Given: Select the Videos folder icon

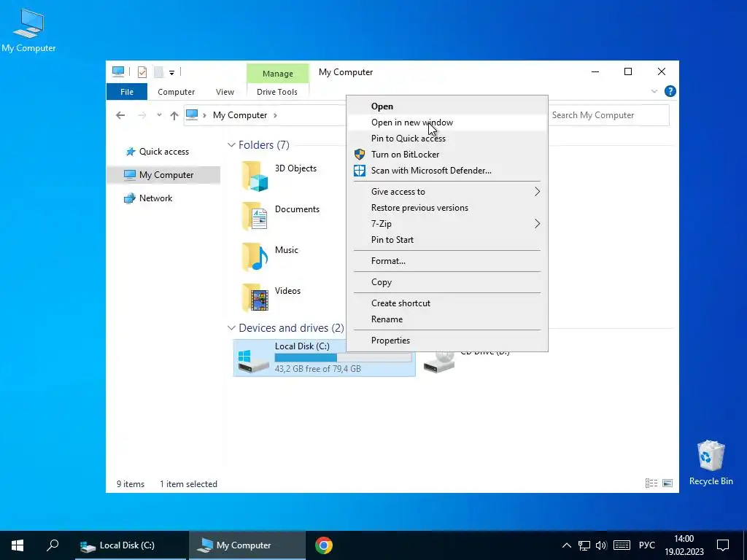Looking at the screenshot, I should 255,297.
